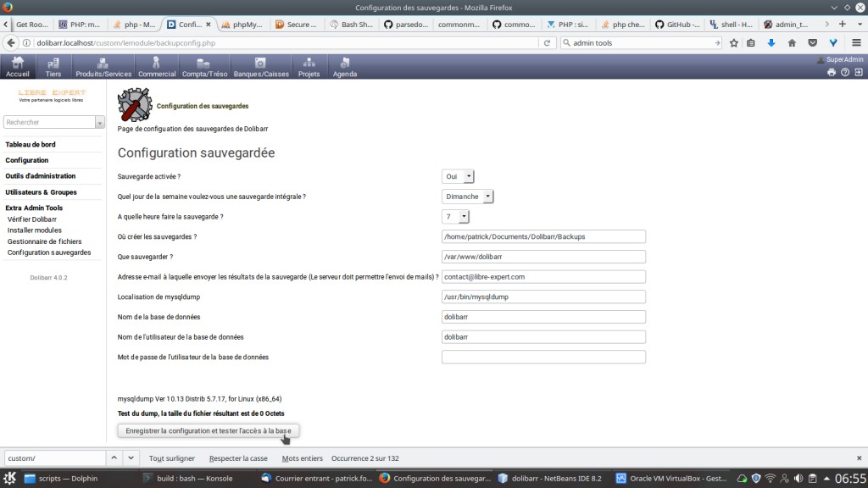
Task: Open the Dimanche weekday dropdown
Action: (468, 197)
